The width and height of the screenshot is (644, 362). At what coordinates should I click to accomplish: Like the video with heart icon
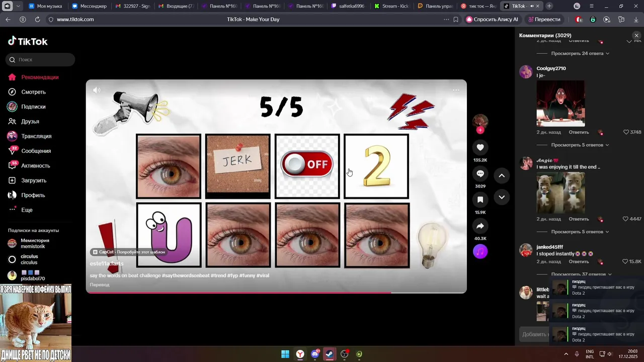(x=480, y=147)
